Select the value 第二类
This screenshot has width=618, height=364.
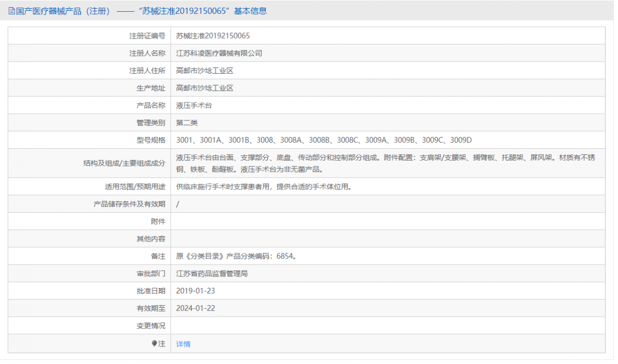[x=187, y=123]
